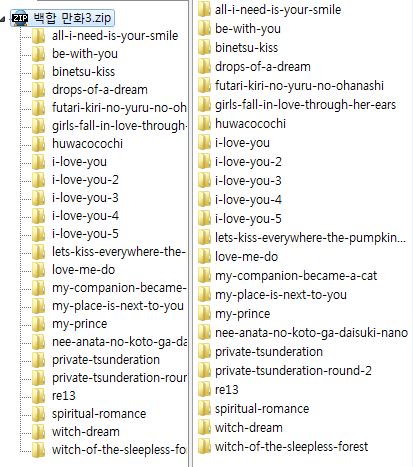Viewport: 413px width, 467px height.
Task: Select private-tsunderation-round-2 in the file list
Action: tap(293, 371)
